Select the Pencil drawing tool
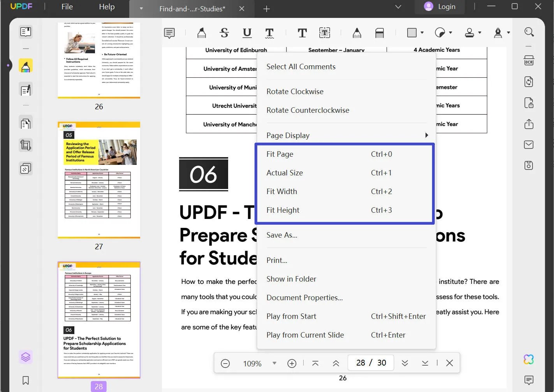 tap(357, 33)
